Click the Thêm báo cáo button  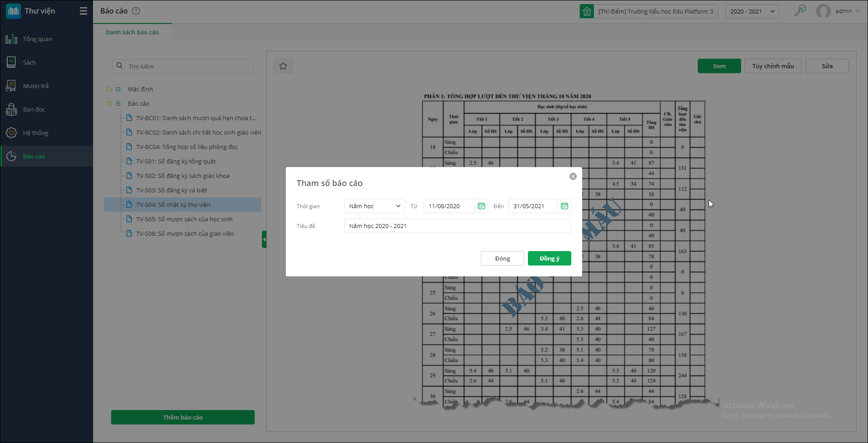pos(183,417)
